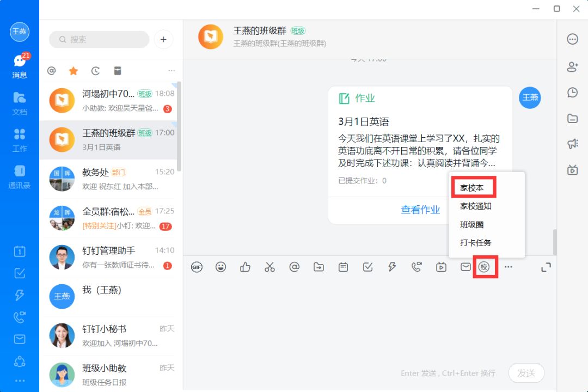588x392 pixels.
Task: Capture a screenshot with the scissors tool
Action: click(x=269, y=267)
